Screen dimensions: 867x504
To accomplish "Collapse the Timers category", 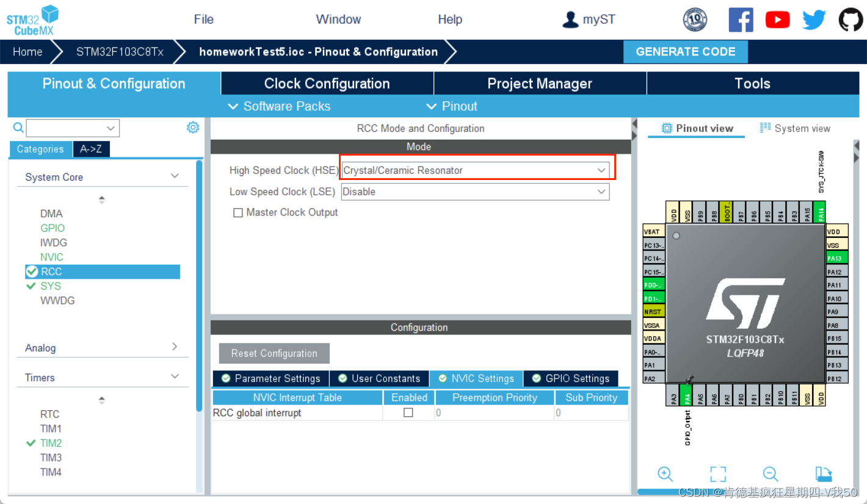I will [175, 376].
